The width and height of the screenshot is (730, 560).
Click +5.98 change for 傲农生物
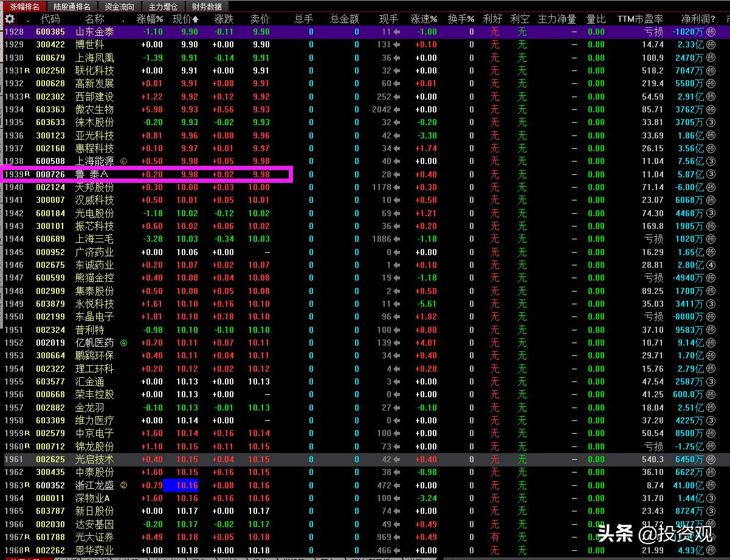[x=152, y=109]
